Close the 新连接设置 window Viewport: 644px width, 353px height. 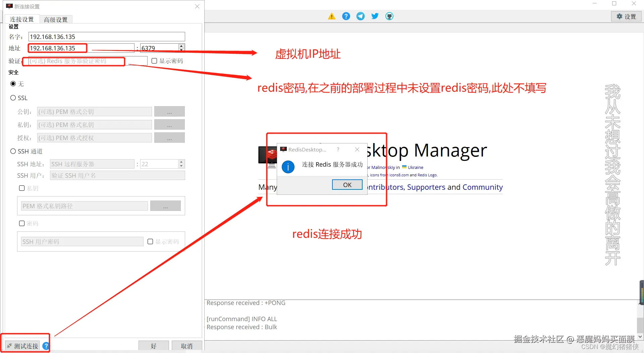click(197, 6)
